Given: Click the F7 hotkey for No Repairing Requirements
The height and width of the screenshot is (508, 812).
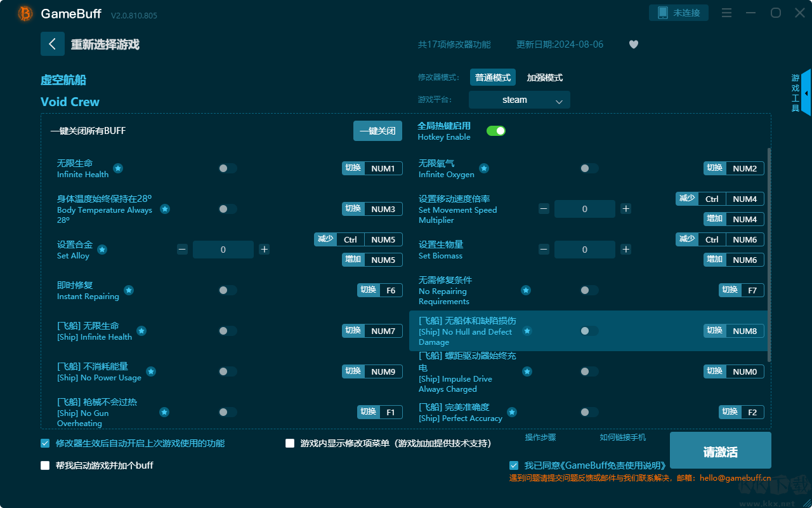Looking at the screenshot, I should coord(752,290).
